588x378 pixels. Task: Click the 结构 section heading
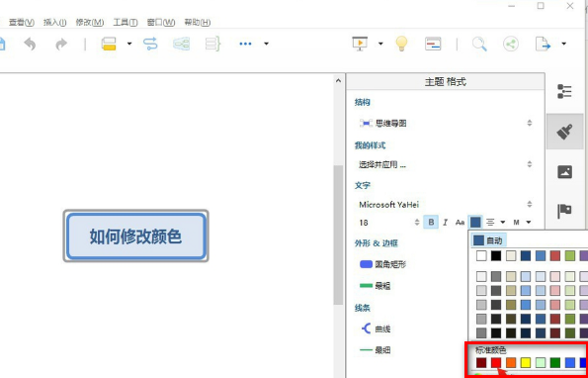(363, 102)
